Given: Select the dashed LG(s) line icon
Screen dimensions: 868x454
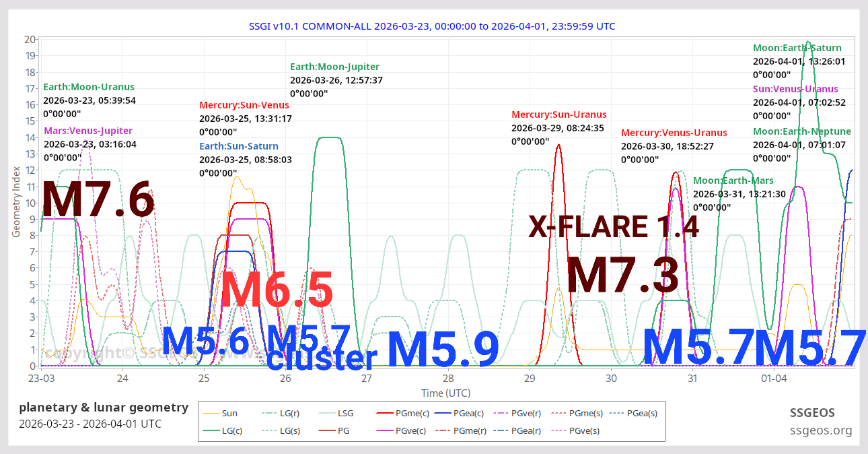Looking at the screenshot, I should coord(269,430).
